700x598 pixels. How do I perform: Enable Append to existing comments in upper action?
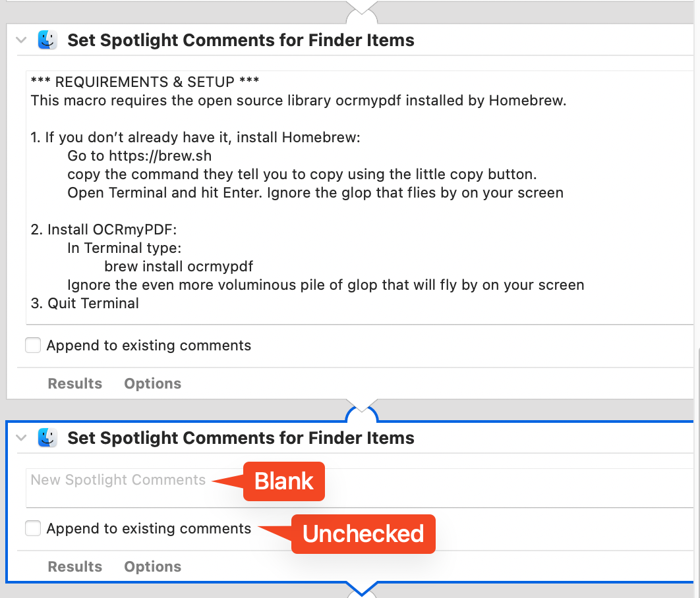(33, 345)
